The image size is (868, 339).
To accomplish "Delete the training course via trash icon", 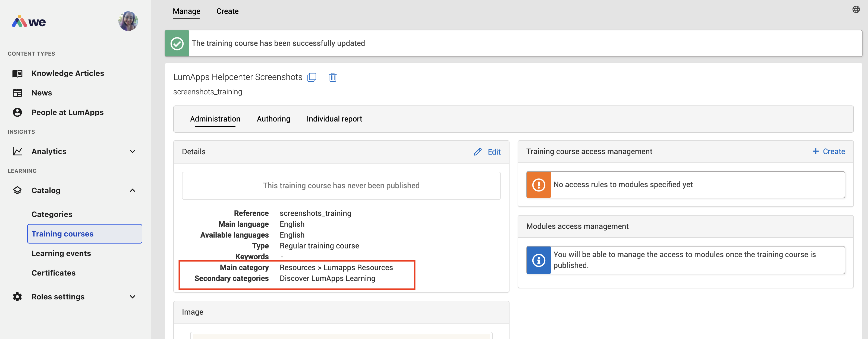I will 333,77.
